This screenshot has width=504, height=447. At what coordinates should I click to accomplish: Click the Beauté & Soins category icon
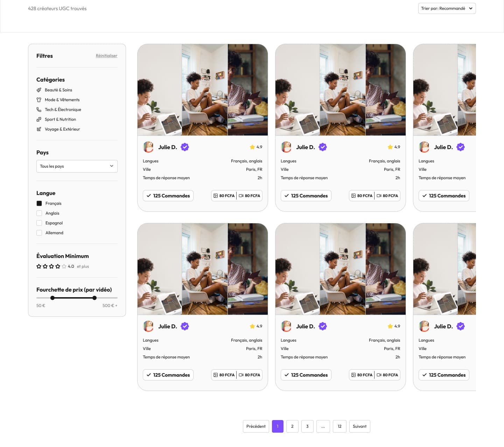pyautogui.click(x=39, y=90)
